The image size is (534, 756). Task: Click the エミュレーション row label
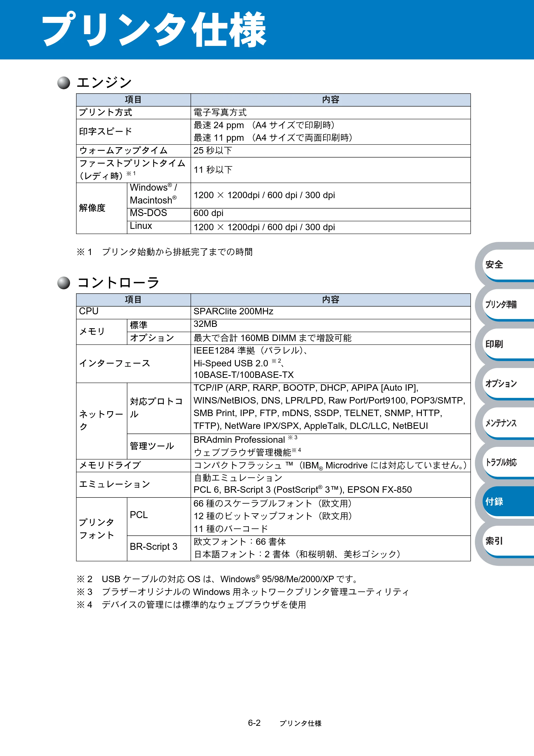(x=115, y=485)
